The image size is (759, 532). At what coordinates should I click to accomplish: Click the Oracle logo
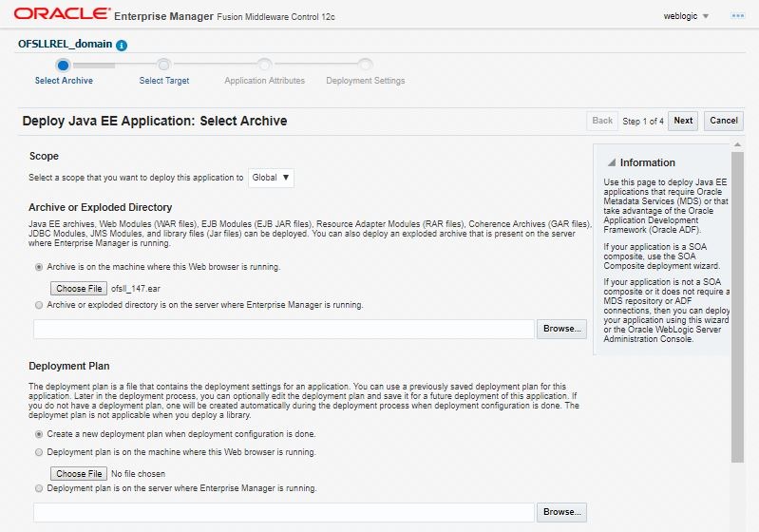(62, 13)
